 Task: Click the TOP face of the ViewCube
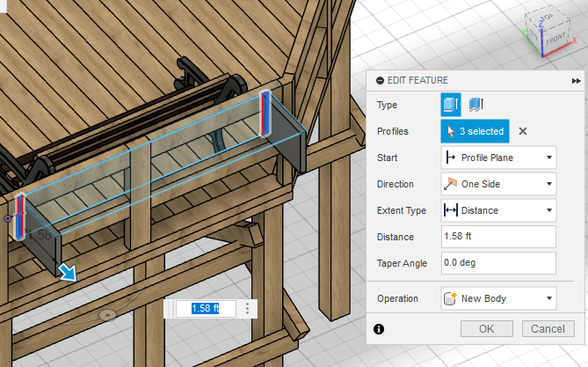pos(547,18)
